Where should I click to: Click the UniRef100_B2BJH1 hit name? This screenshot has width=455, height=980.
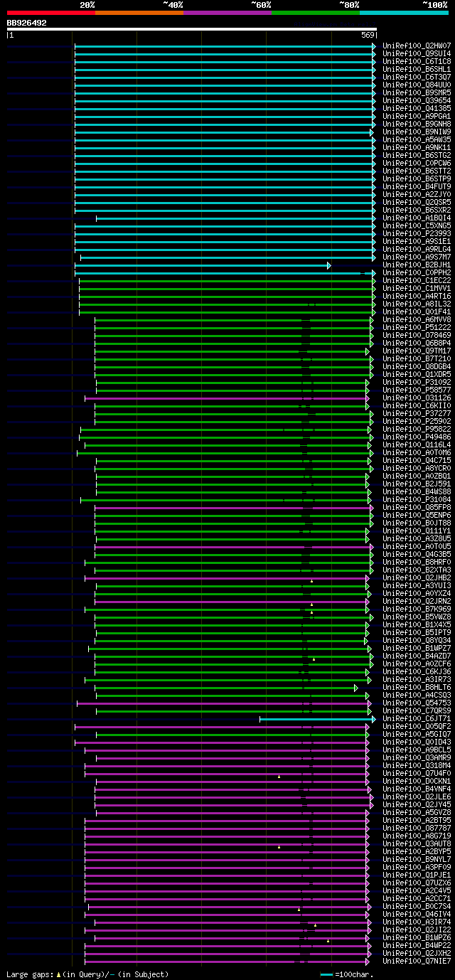pyautogui.click(x=417, y=265)
